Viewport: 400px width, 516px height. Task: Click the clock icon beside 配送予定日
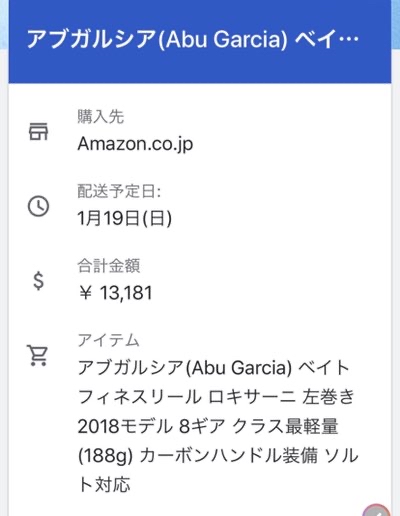[38, 206]
